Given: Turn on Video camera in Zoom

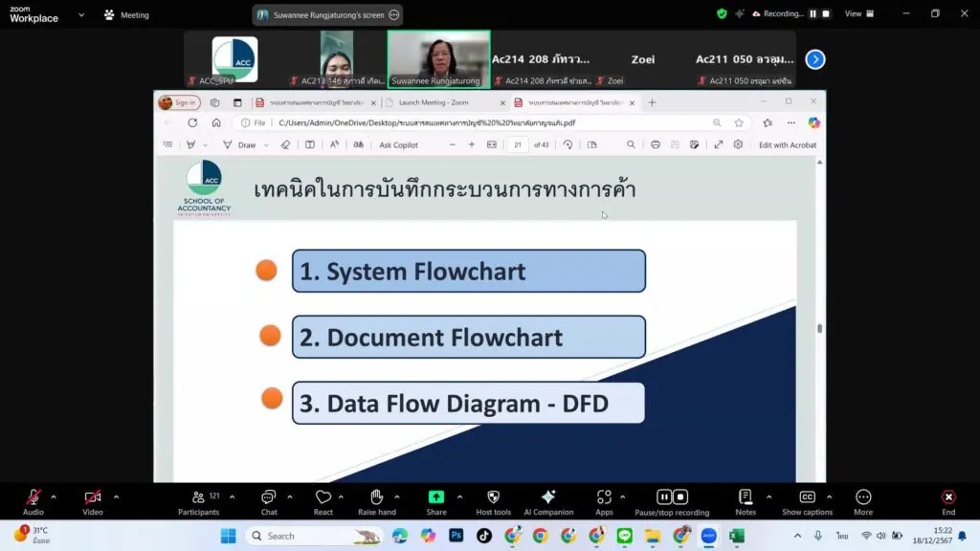Looking at the screenshot, I should pyautogui.click(x=93, y=502).
